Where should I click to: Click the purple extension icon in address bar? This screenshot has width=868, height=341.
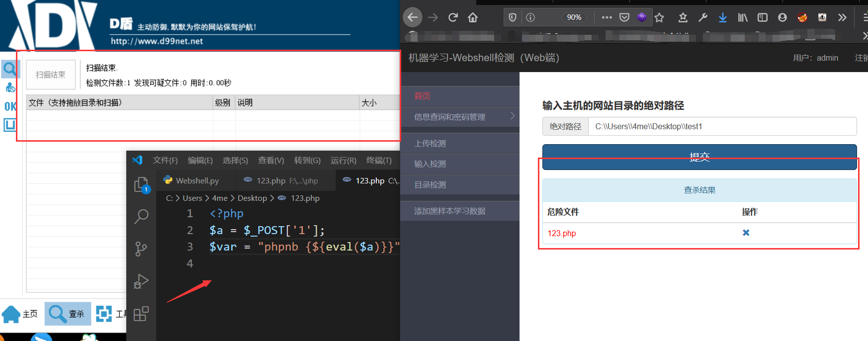pyautogui.click(x=642, y=17)
